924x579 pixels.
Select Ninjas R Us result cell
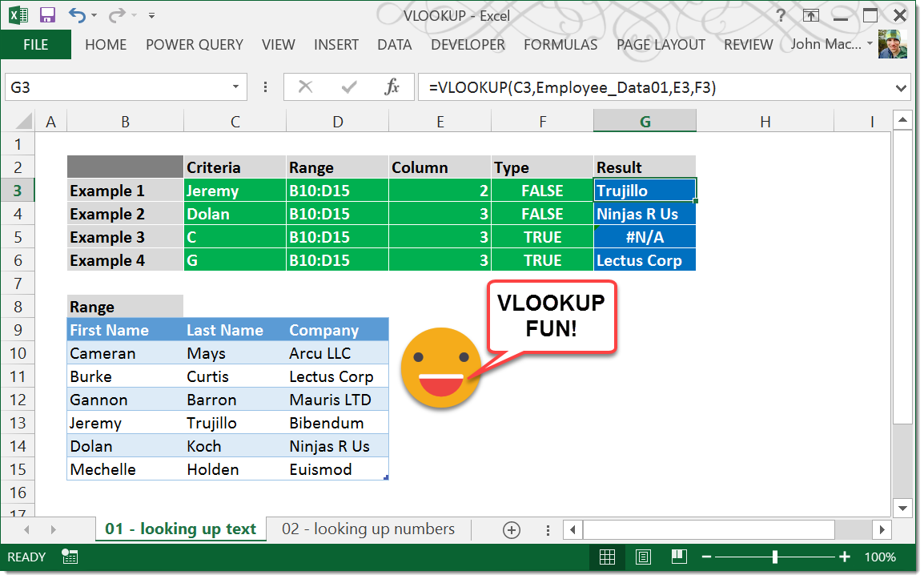point(645,214)
